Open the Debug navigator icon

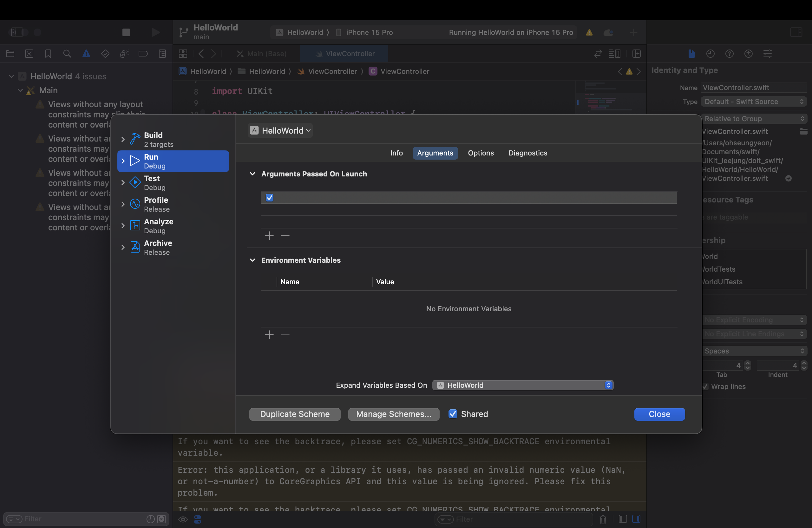124,54
